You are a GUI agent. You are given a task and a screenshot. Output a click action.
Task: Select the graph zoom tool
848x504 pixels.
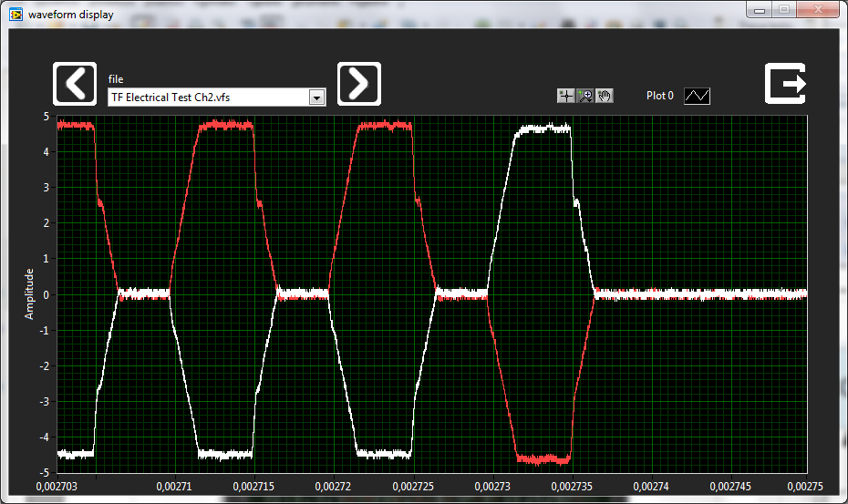click(585, 97)
